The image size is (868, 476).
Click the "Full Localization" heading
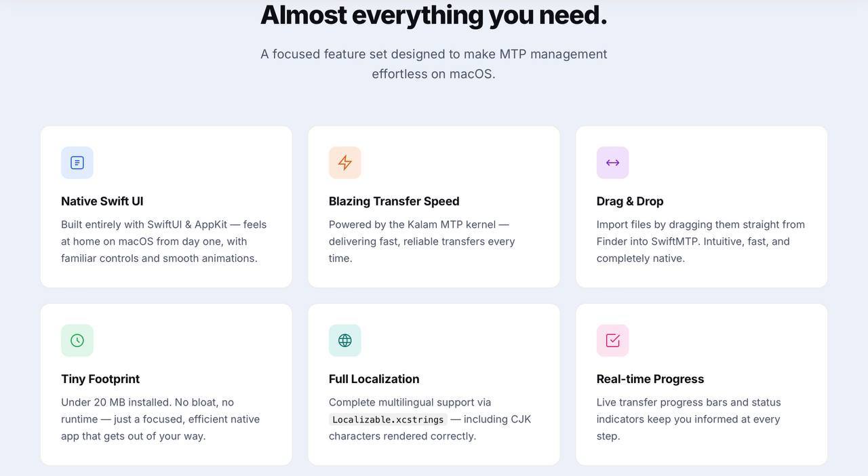coord(374,379)
